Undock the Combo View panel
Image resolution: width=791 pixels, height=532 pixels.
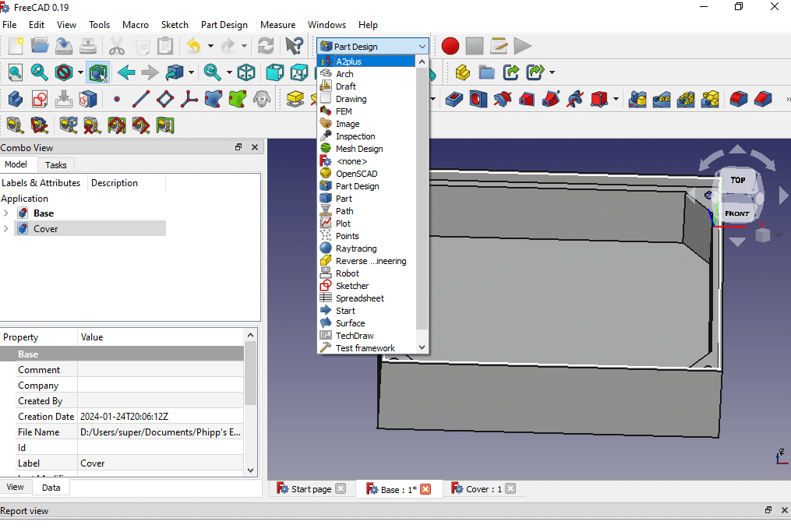(238, 147)
